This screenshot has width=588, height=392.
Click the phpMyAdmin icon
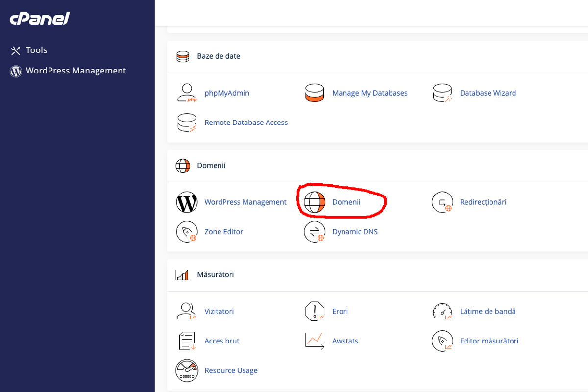coord(187,93)
